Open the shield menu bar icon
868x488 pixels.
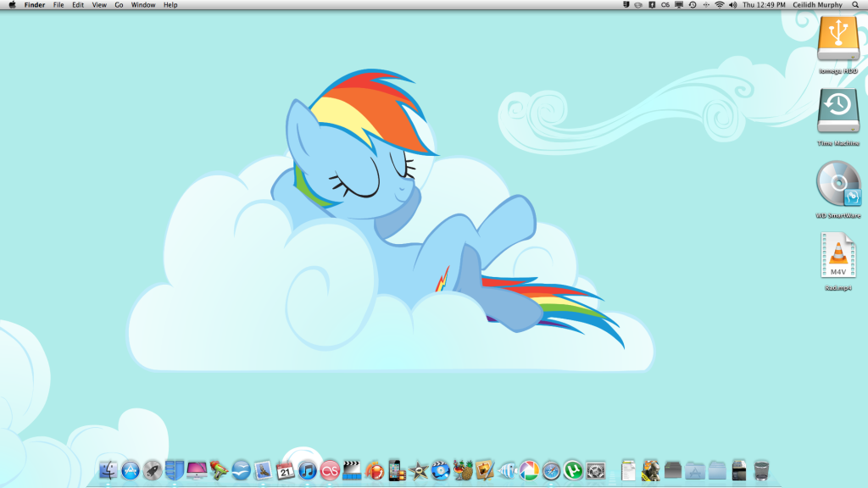tap(626, 4)
